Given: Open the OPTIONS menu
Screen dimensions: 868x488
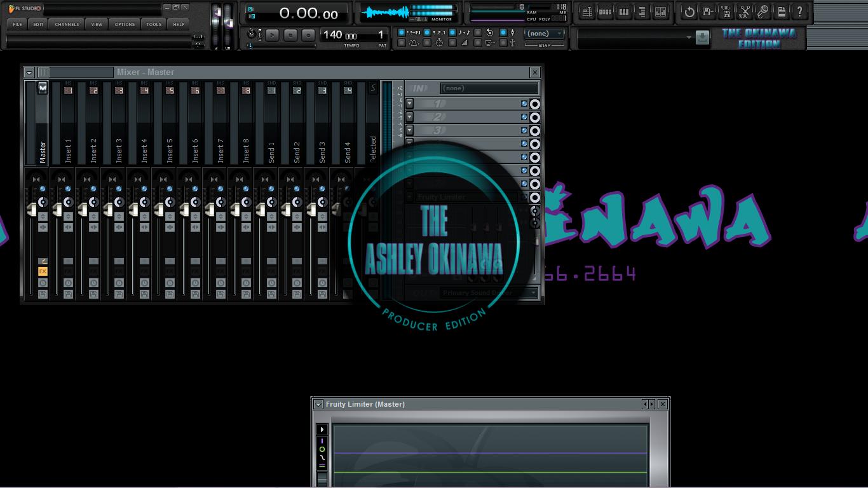Looking at the screenshot, I should click(x=124, y=24).
